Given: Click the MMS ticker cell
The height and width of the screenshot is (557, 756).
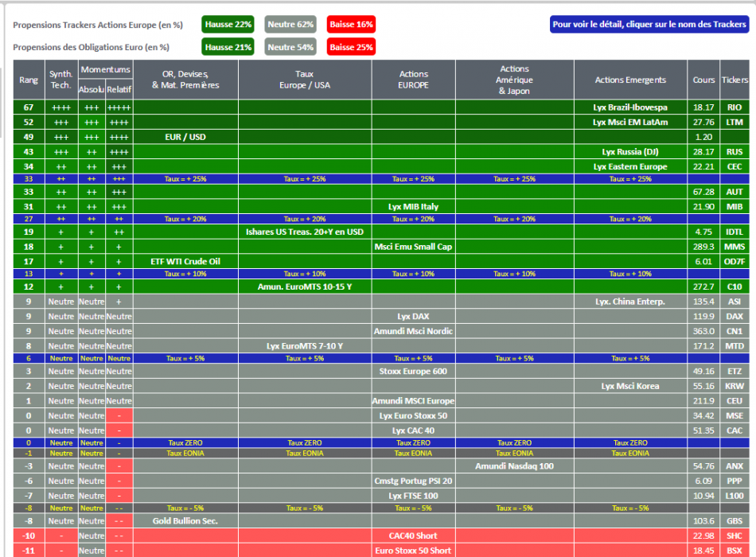Looking at the screenshot, I should point(735,247).
